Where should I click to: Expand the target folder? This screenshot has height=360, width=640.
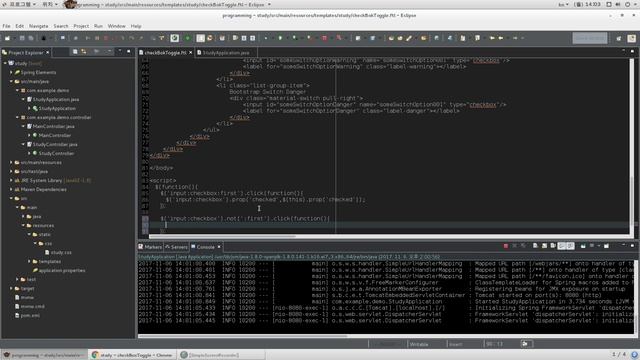(x=11, y=288)
